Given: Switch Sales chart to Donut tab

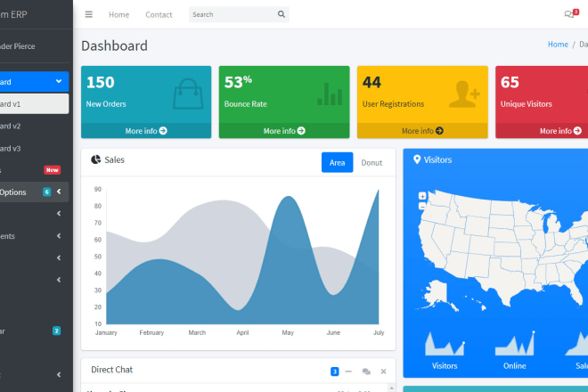Looking at the screenshot, I should (372, 162).
